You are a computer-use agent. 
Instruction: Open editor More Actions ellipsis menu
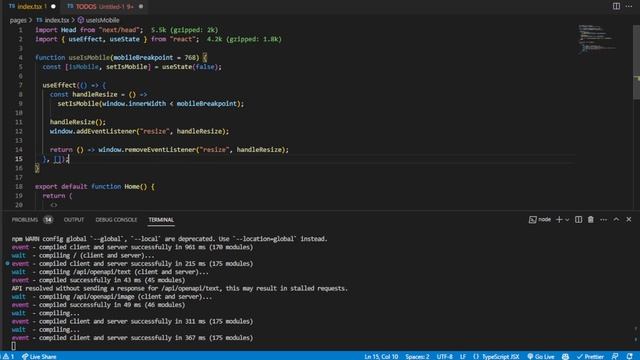click(629, 6)
